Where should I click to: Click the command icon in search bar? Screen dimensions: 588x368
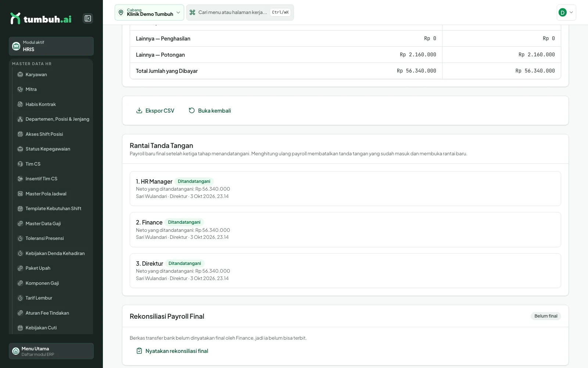tap(192, 13)
